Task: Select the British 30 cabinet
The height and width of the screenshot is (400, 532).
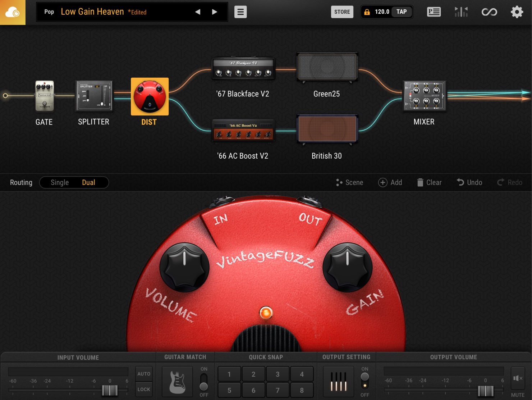Action: pos(327,129)
